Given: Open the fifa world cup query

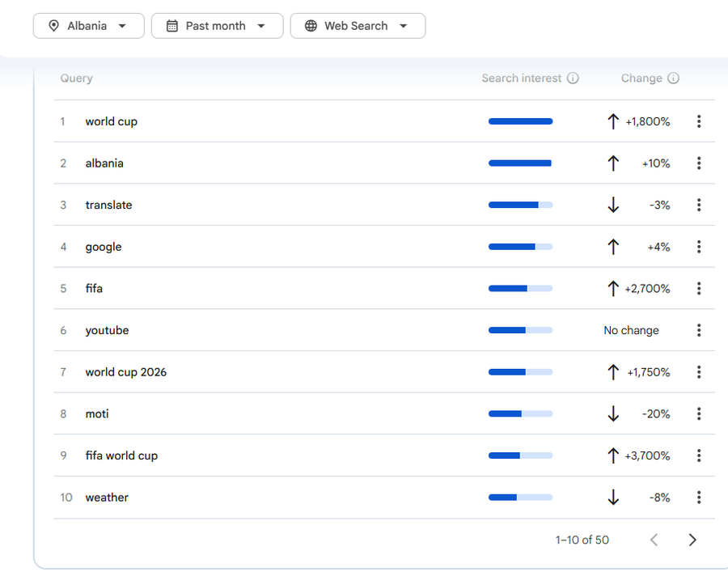Looking at the screenshot, I should pyautogui.click(x=121, y=456).
